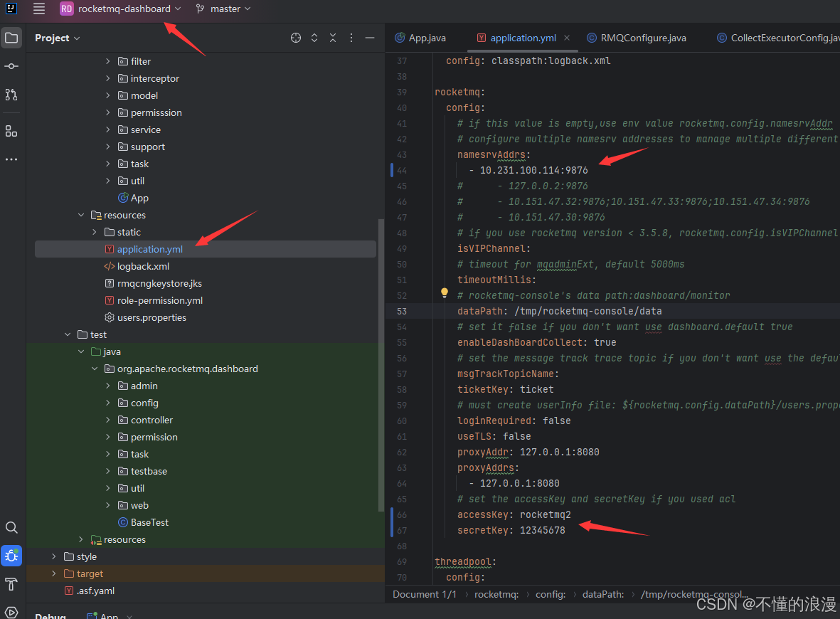Screen dimensions: 840x619
Task: Expand the interceptor package
Action: (107, 79)
